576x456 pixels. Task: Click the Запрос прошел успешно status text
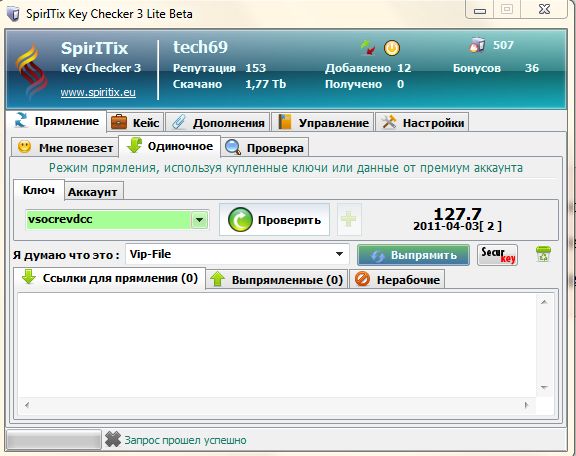[186, 440]
